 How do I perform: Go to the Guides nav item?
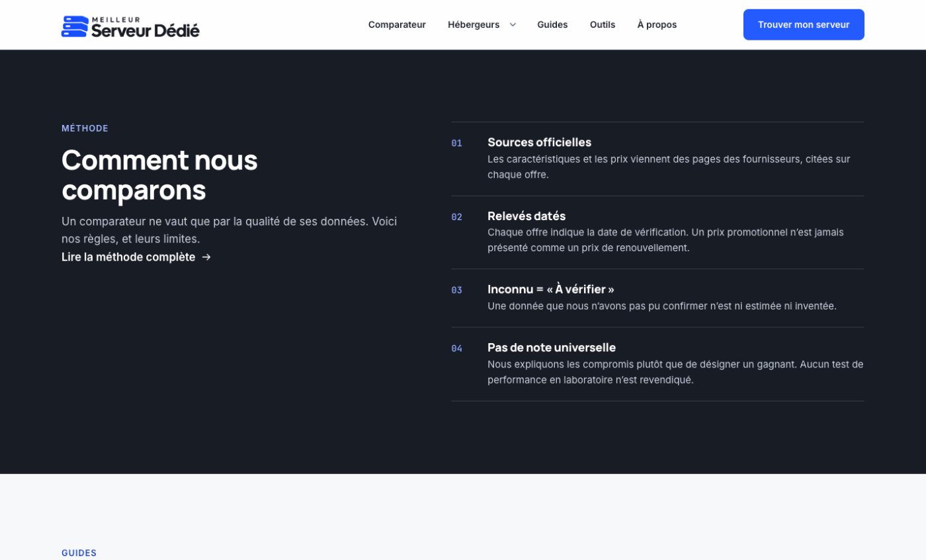tap(552, 24)
